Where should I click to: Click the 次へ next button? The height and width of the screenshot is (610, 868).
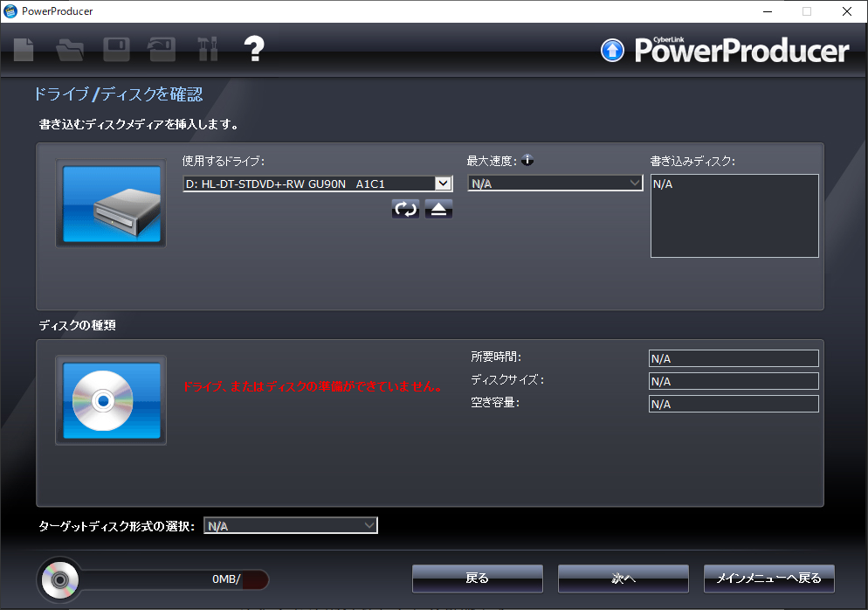[623, 579]
